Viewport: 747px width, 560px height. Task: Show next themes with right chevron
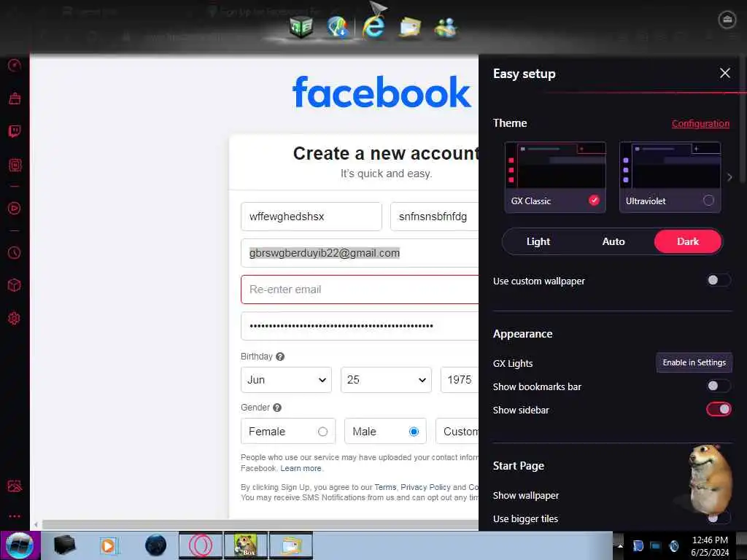point(729,177)
